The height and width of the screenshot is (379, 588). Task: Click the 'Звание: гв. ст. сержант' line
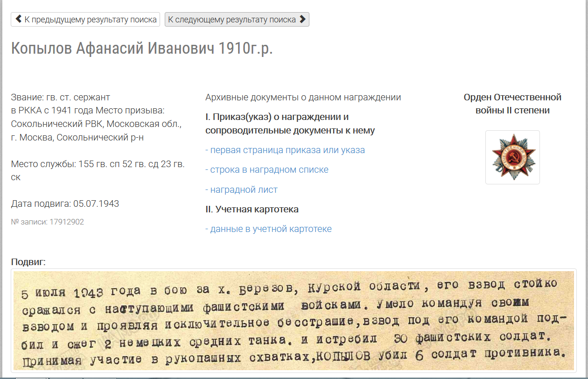pos(61,97)
